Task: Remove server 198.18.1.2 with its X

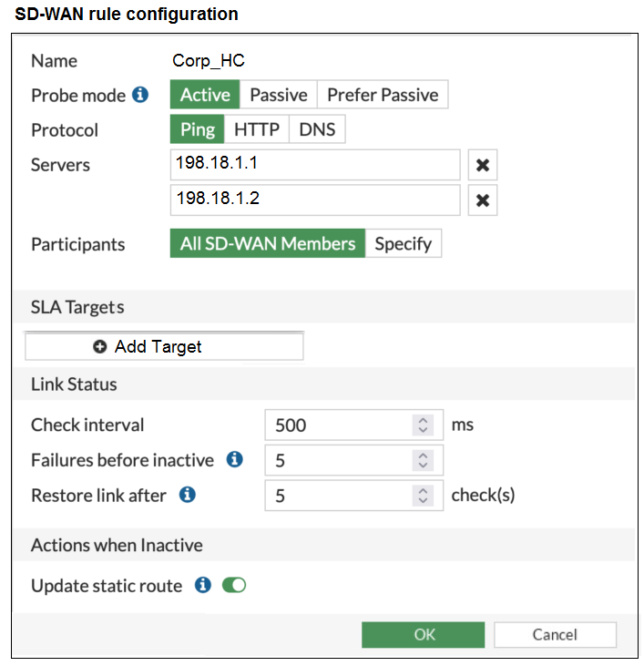Action: (482, 200)
